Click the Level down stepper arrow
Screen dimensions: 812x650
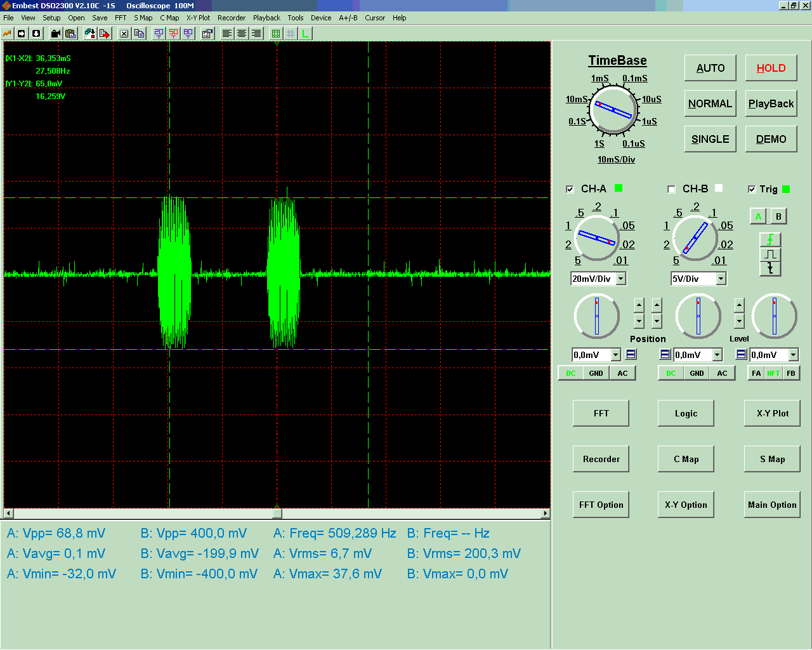(x=739, y=321)
